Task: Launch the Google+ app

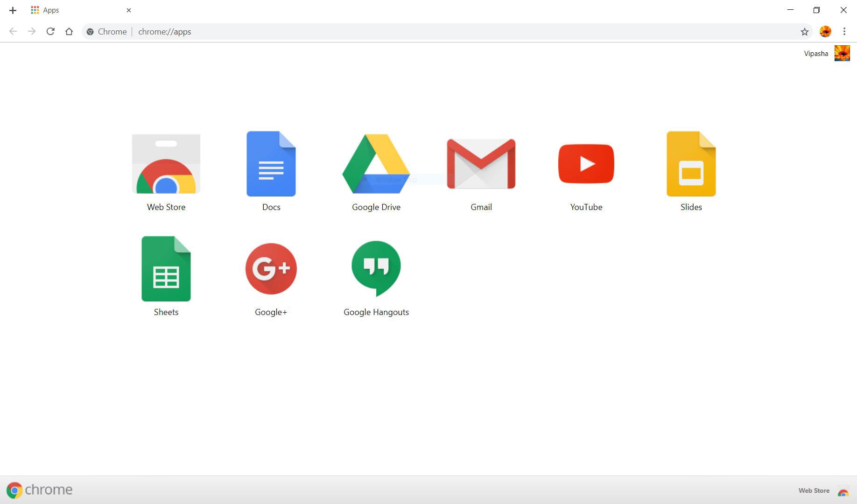Action: [271, 269]
